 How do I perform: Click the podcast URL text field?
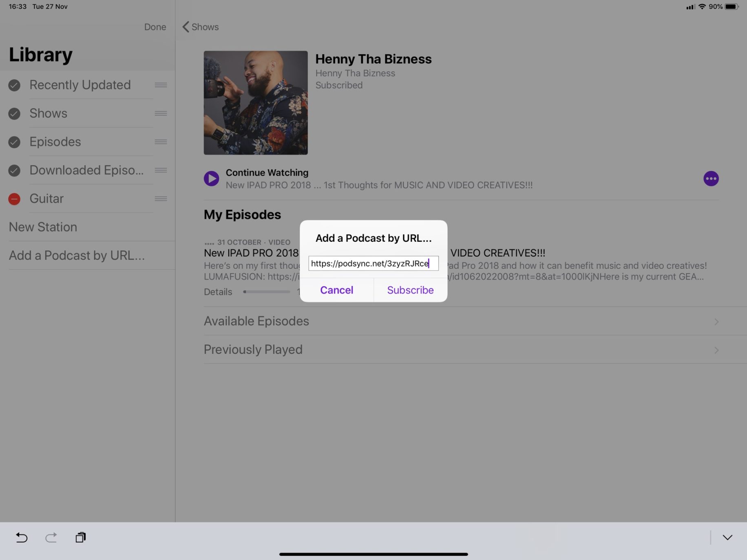[x=373, y=263]
